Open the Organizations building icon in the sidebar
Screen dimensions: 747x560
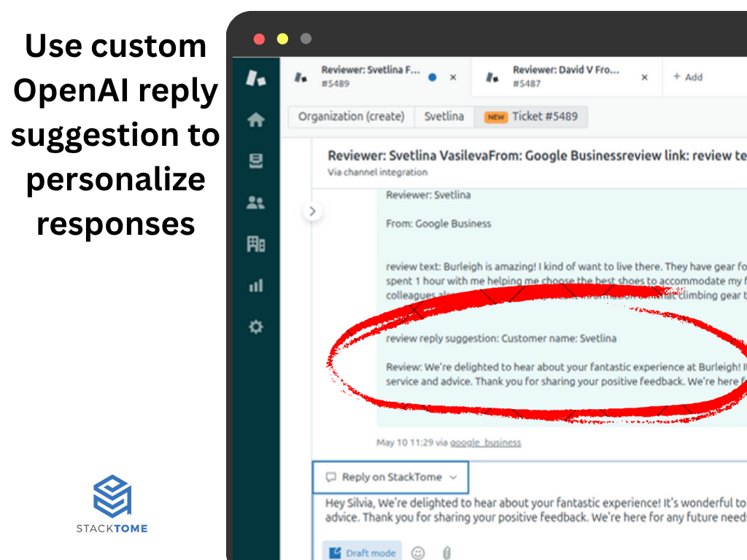click(256, 244)
